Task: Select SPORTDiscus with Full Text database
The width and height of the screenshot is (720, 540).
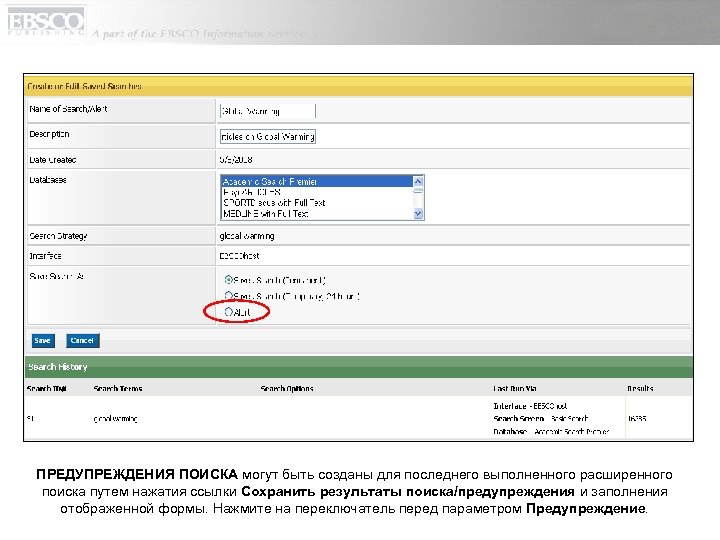Action: point(317,202)
